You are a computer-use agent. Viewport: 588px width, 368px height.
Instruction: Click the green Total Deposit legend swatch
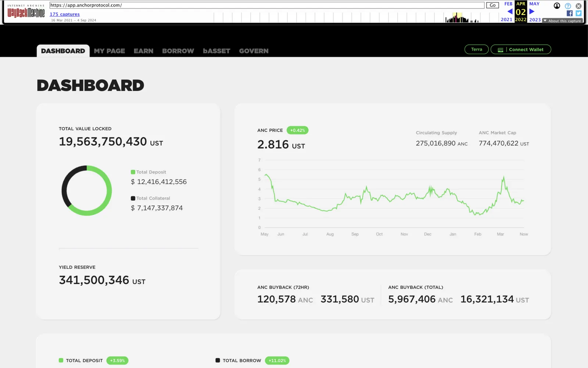point(133,172)
